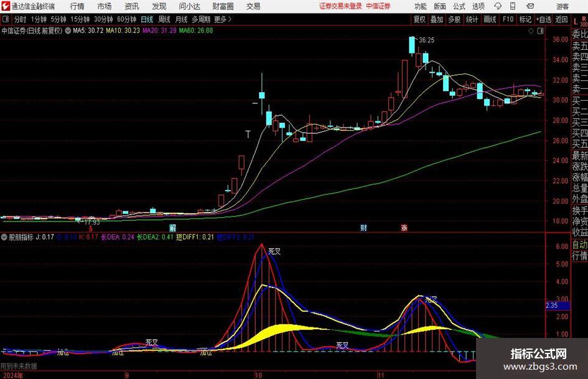Open the 版面 menu

tap(439, 6)
